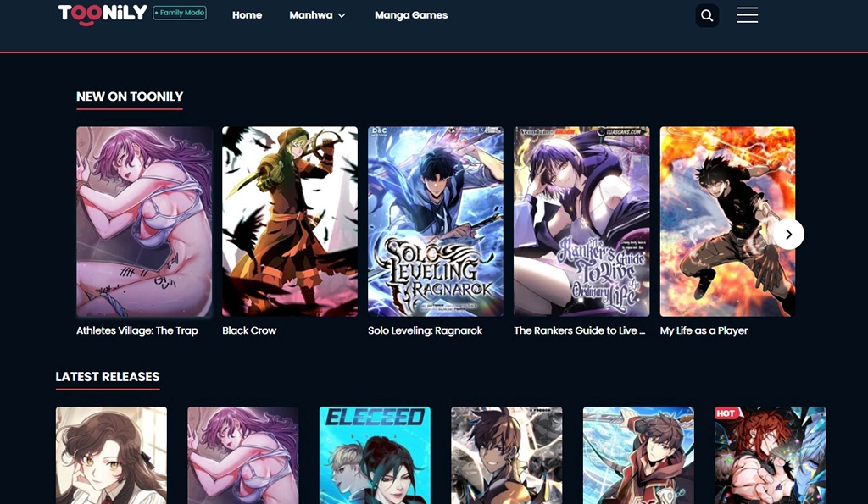Select the Solo Leveling: Ragnarok cover image
This screenshot has width=868, height=504.
click(436, 221)
